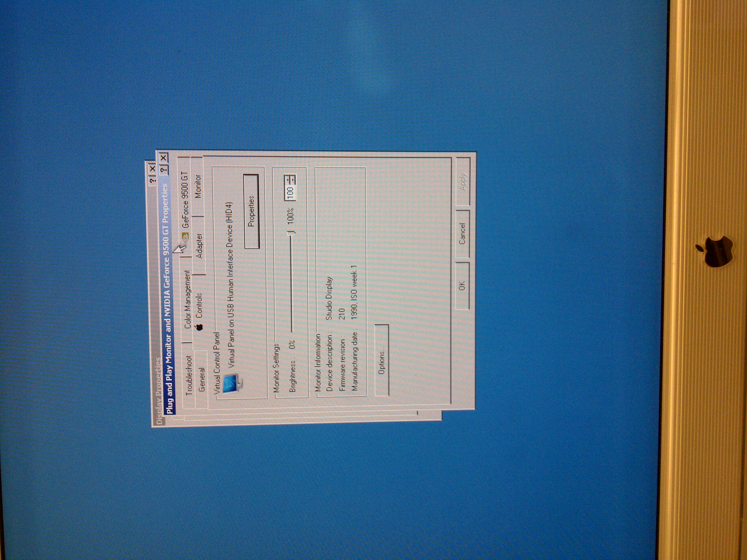Screen dimensions: 747x560
Task: Select the Monitor tab
Action: point(197,186)
